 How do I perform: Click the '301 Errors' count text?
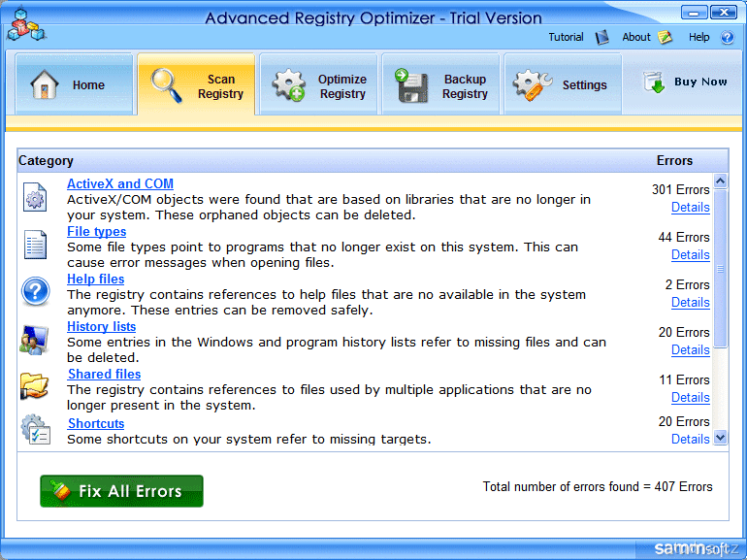[681, 189]
